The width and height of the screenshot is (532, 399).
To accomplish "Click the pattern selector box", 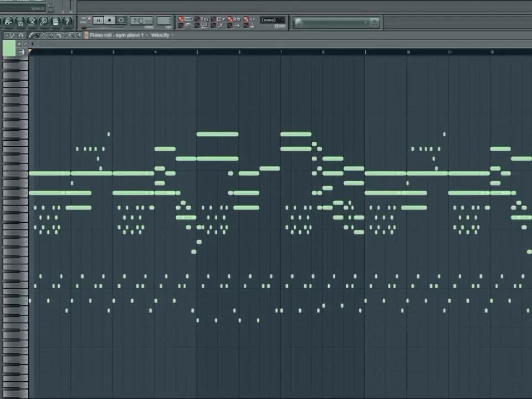I will 164,21.
